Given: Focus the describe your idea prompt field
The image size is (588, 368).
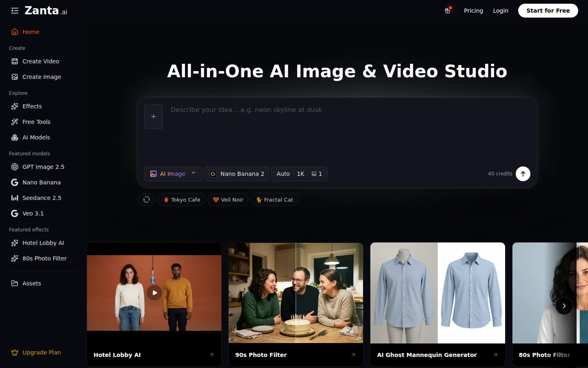Looking at the screenshot, I should (x=349, y=133).
